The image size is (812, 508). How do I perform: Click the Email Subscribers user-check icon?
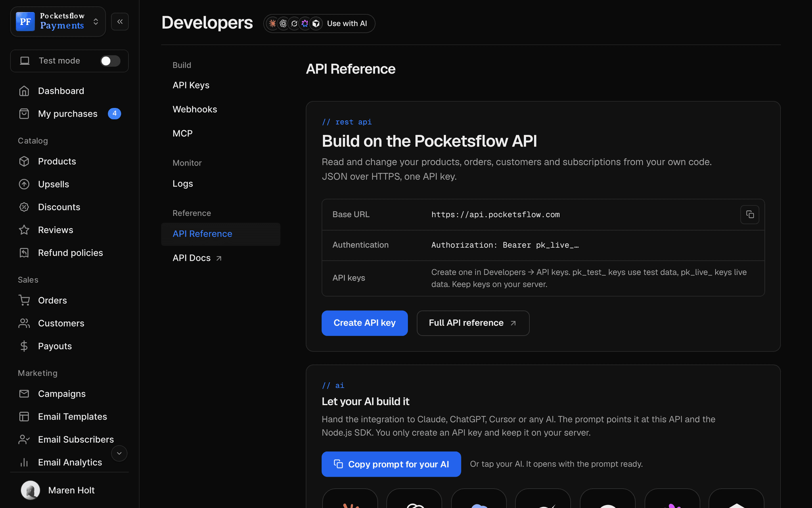click(x=24, y=439)
